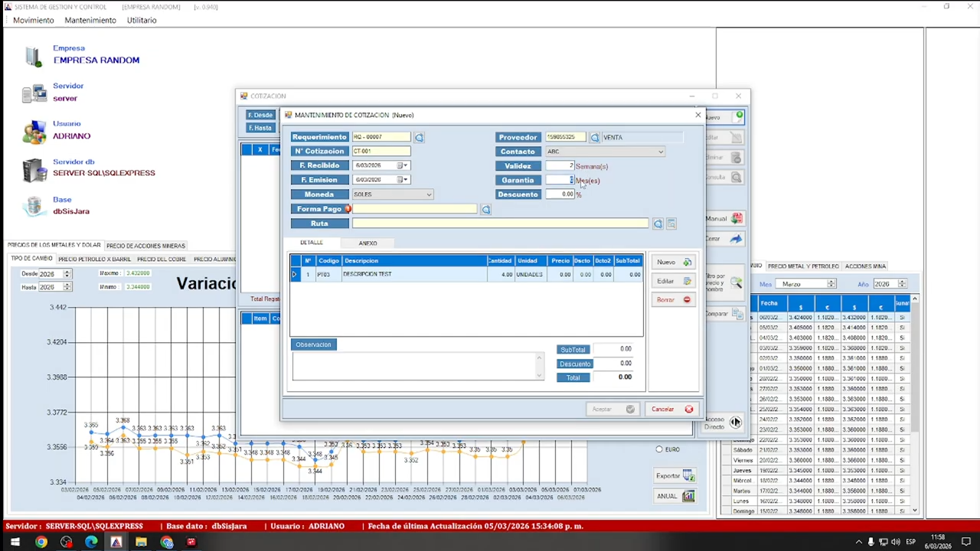Click the Editar detail item button
This screenshot has height=551, width=980.
click(673, 281)
